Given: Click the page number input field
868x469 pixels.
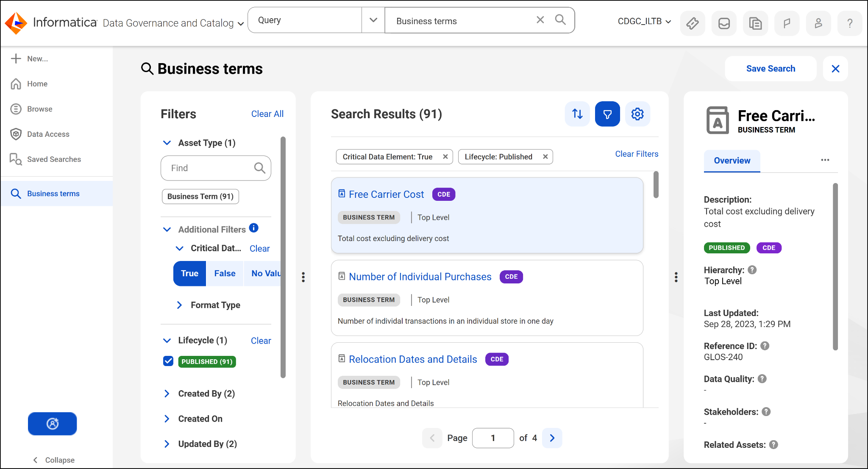Looking at the screenshot, I should click(x=493, y=438).
